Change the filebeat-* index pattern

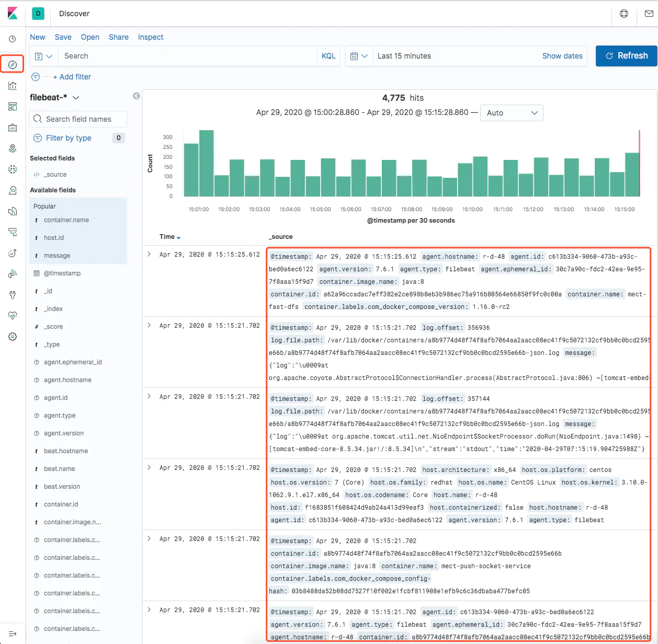pyautogui.click(x=54, y=97)
